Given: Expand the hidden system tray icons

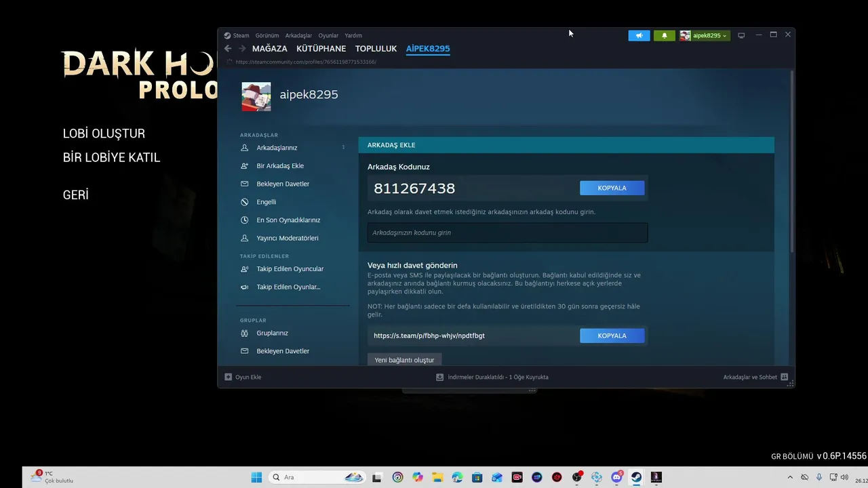Looking at the screenshot, I should pyautogui.click(x=790, y=477).
